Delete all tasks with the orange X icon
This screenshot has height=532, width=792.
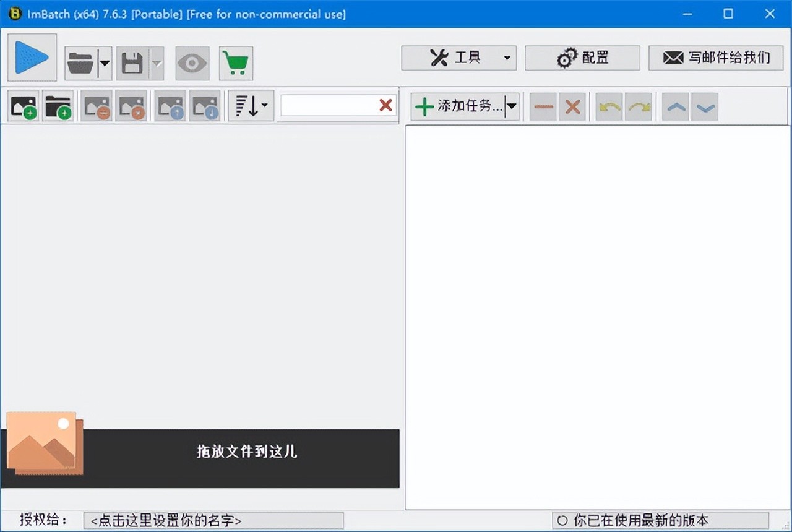pyautogui.click(x=572, y=106)
